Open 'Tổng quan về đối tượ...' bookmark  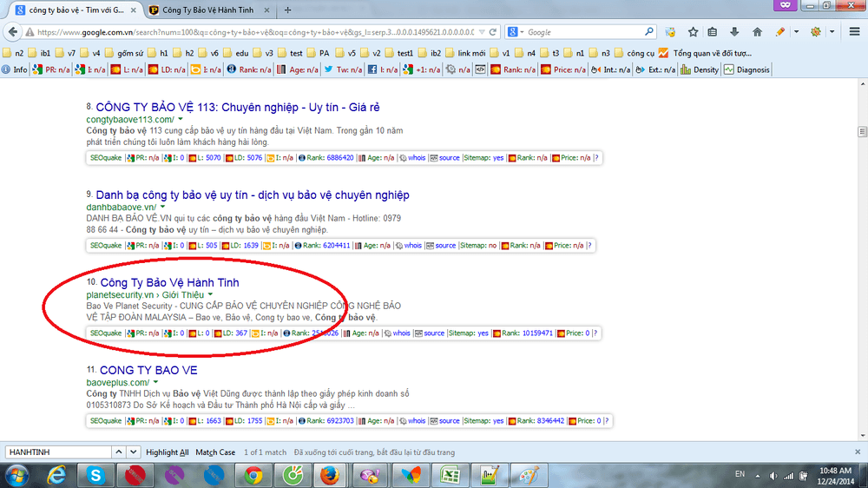pyautogui.click(x=705, y=53)
